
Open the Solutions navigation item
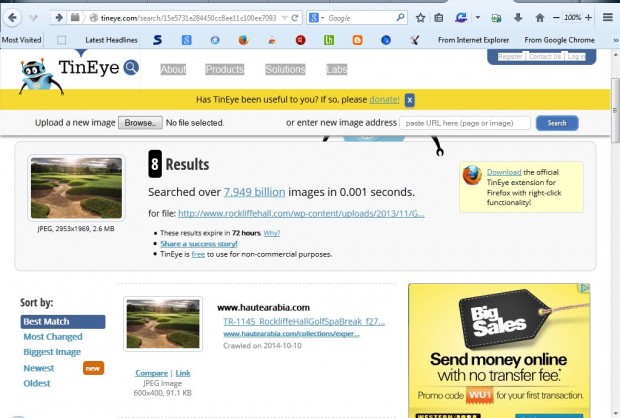(x=285, y=70)
